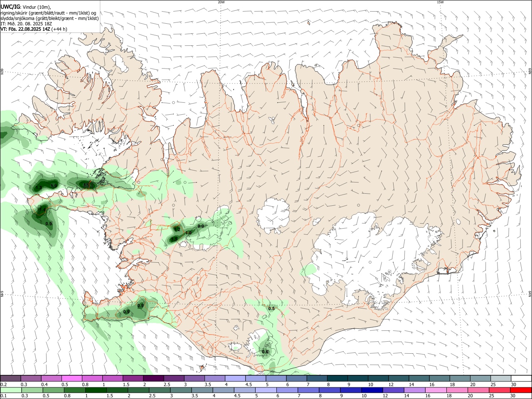Click the slate blue 6 swatch in the top legend
The image size is (532, 399).
[x=296, y=379]
